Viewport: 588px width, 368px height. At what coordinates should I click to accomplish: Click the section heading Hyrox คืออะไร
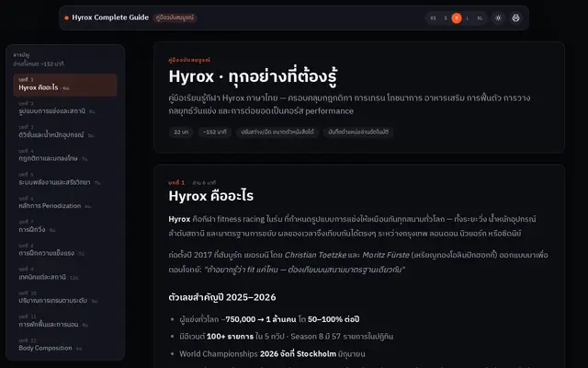click(x=211, y=196)
